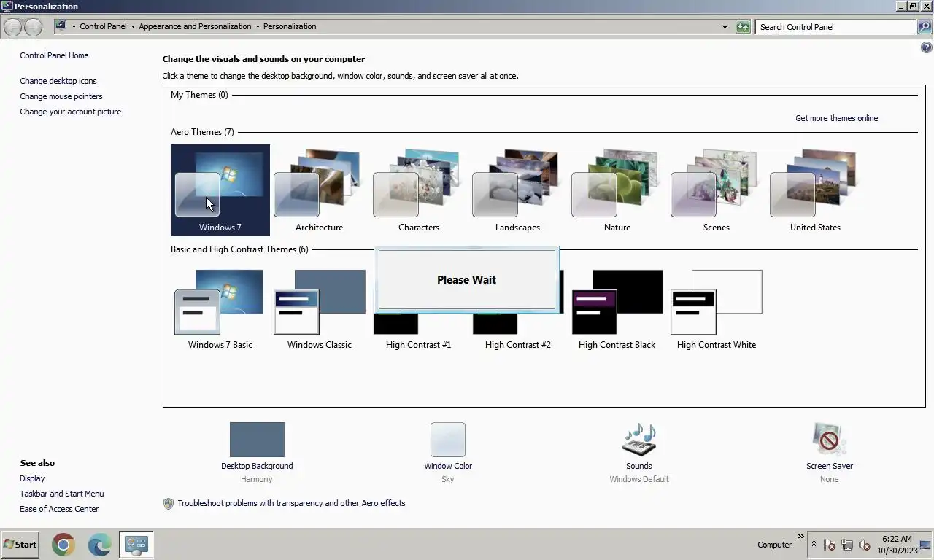This screenshot has width=934, height=560.
Task: Pick the Landscapes theme
Action: point(517,190)
